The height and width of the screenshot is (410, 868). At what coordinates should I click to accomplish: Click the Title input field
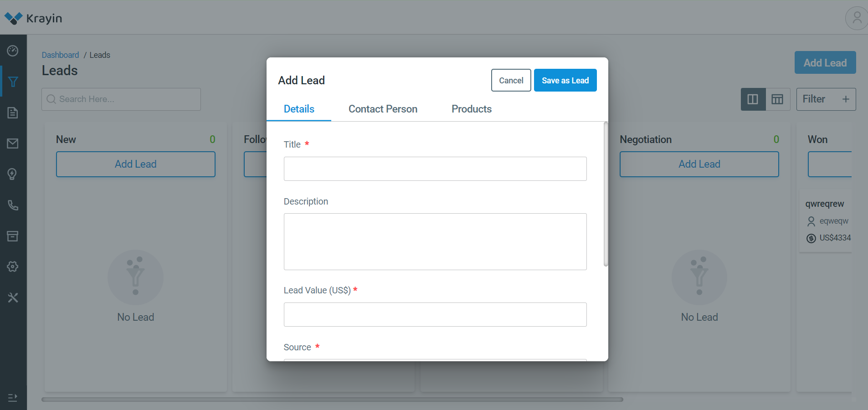point(435,169)
